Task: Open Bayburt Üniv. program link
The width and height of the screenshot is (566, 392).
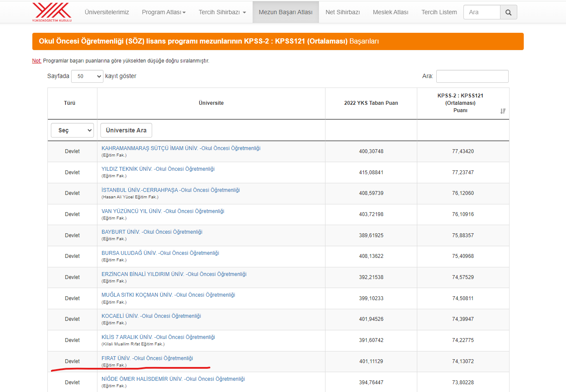Action: point(152,232)
